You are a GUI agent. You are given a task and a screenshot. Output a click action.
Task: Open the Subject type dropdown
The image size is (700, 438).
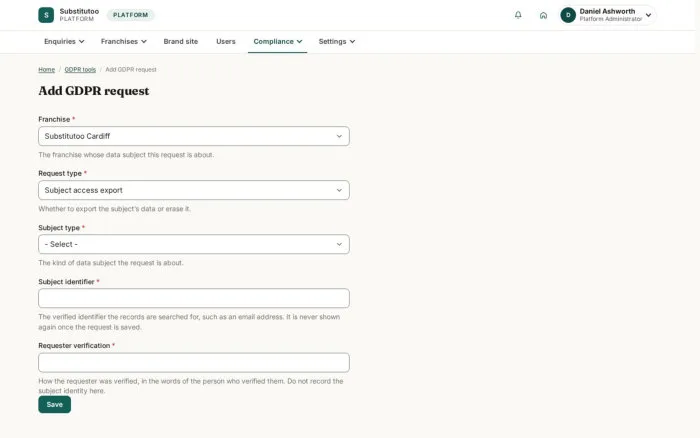tap(194, 244)
